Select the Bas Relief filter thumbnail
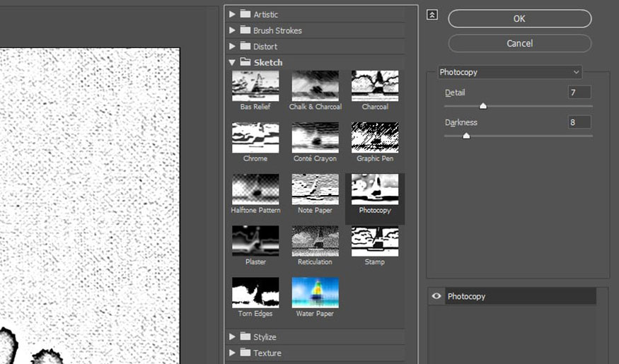 coord(255,86)
